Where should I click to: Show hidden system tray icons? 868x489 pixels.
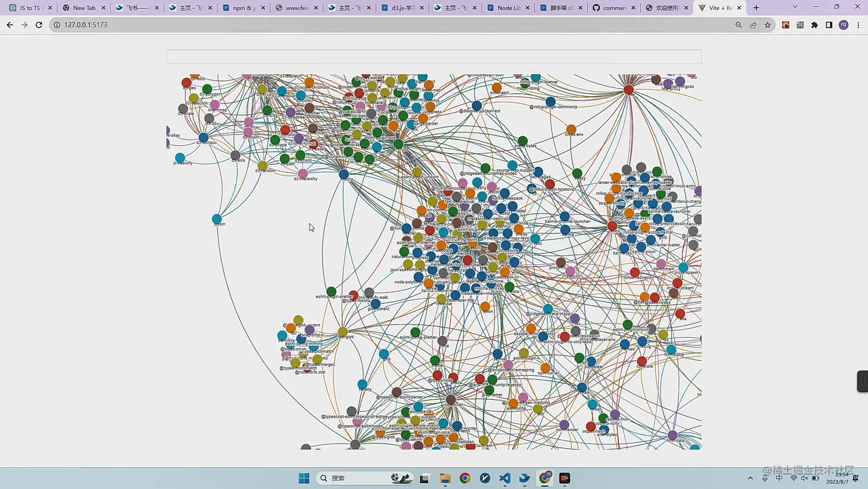[750, 478]
